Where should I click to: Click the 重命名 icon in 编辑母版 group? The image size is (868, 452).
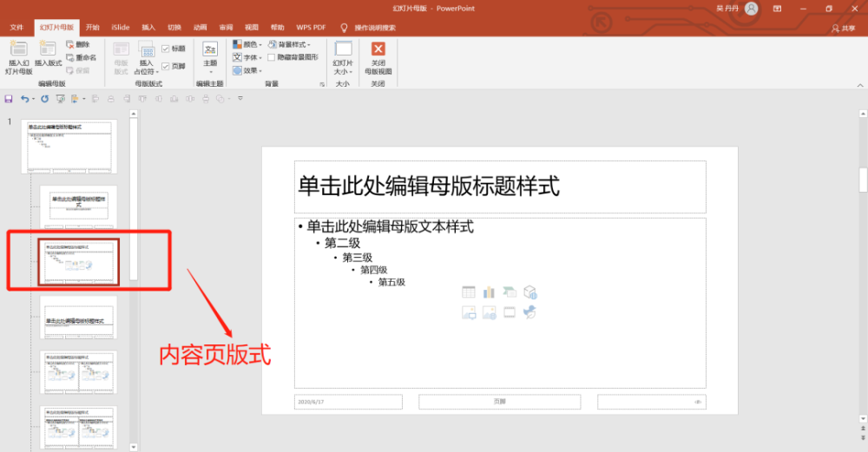[81, 57]
